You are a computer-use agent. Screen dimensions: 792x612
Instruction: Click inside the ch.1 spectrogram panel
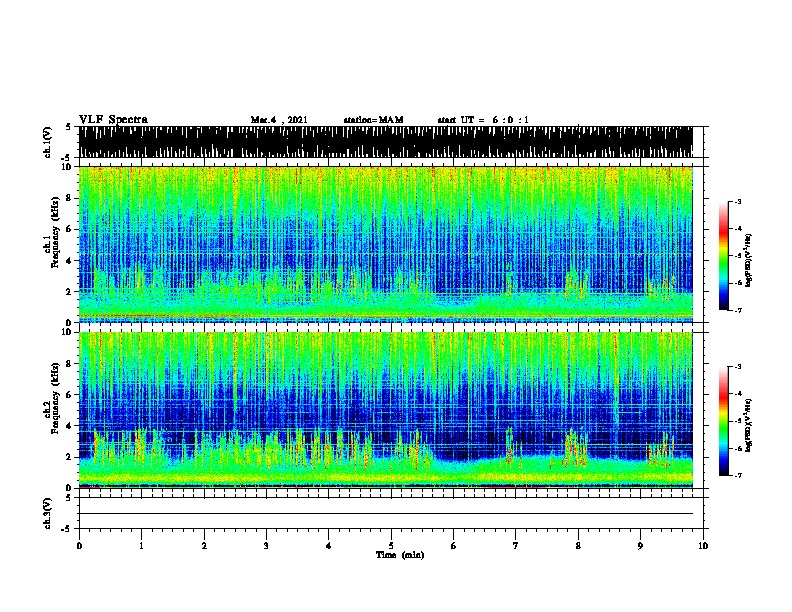tap(385, 244)
